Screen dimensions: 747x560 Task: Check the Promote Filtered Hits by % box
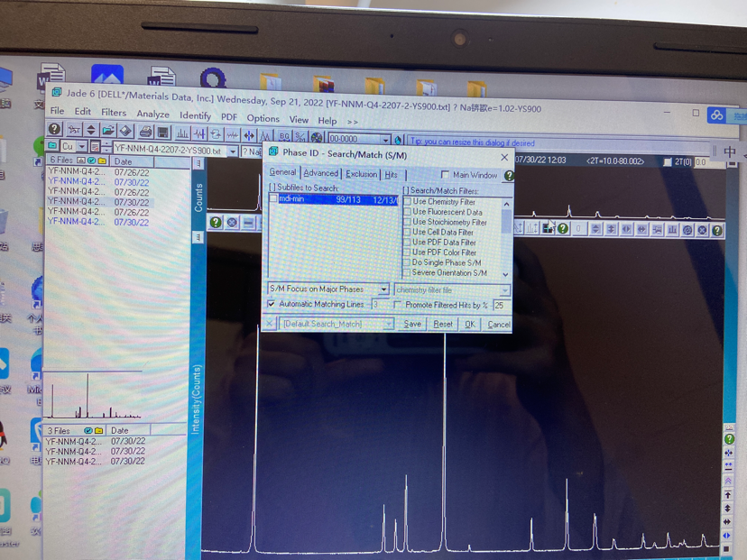397,304
